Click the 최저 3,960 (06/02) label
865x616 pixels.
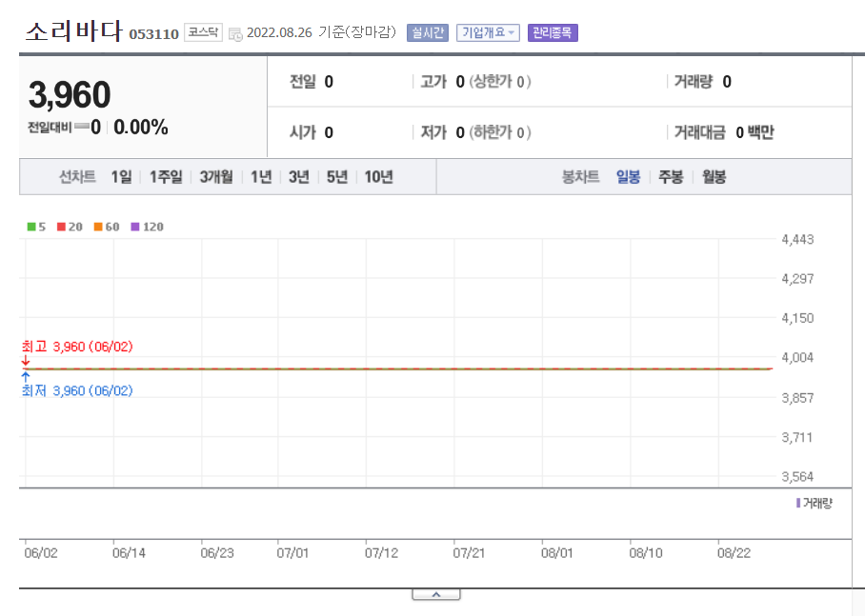click(x=77, y=391)
